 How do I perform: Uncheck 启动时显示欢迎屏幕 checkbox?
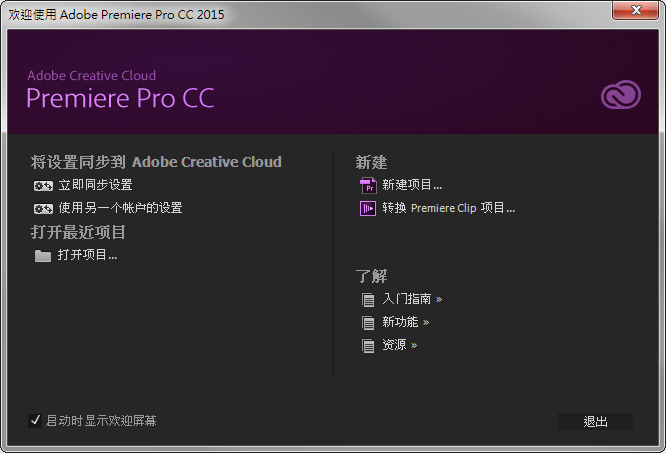click(x=35, y=421)
